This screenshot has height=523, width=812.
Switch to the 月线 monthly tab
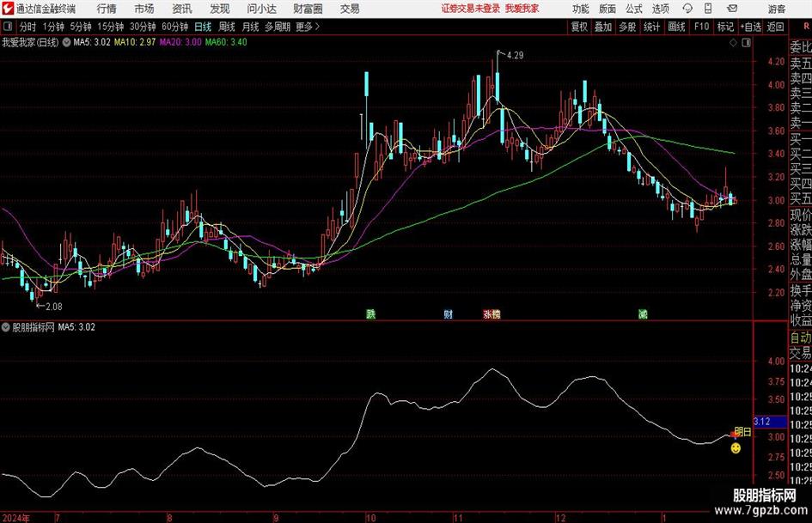point(251,27)
